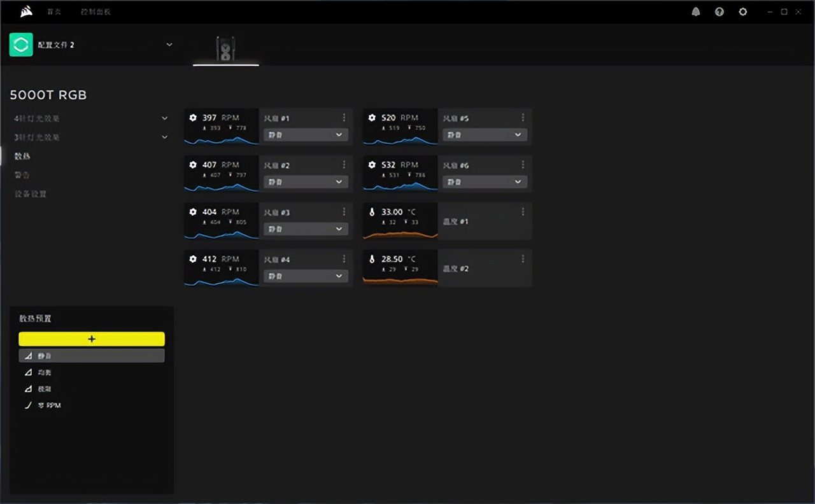Go to the 控制面板 tab

click(x=96, y=12)
